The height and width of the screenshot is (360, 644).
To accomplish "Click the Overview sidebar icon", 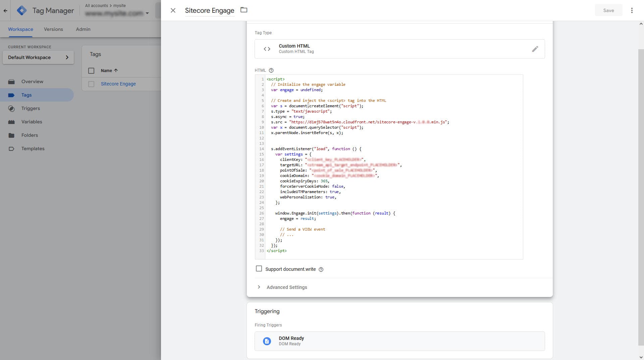I will [11, 81].
